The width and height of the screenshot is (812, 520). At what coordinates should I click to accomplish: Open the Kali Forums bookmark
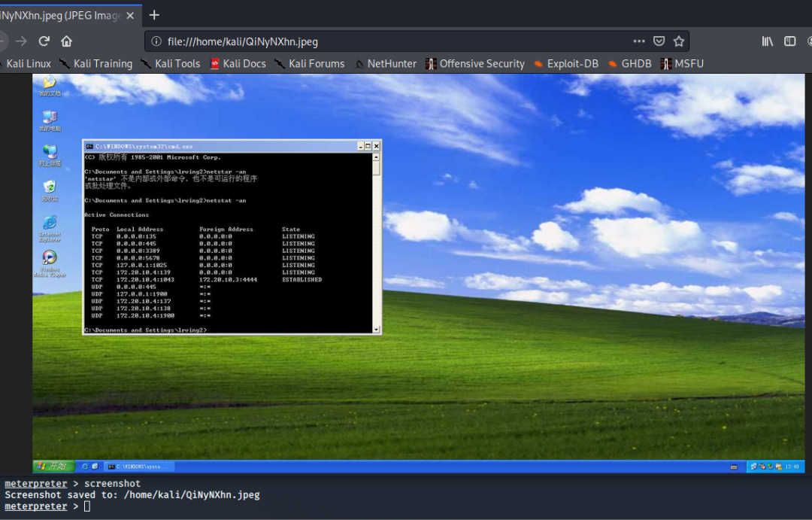pos(310,64)
